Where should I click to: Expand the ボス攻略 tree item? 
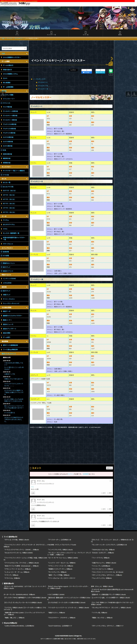(1, 256)
